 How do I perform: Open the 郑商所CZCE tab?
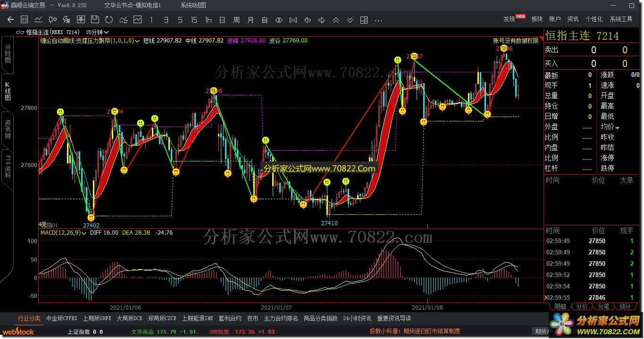pos(162,318)
